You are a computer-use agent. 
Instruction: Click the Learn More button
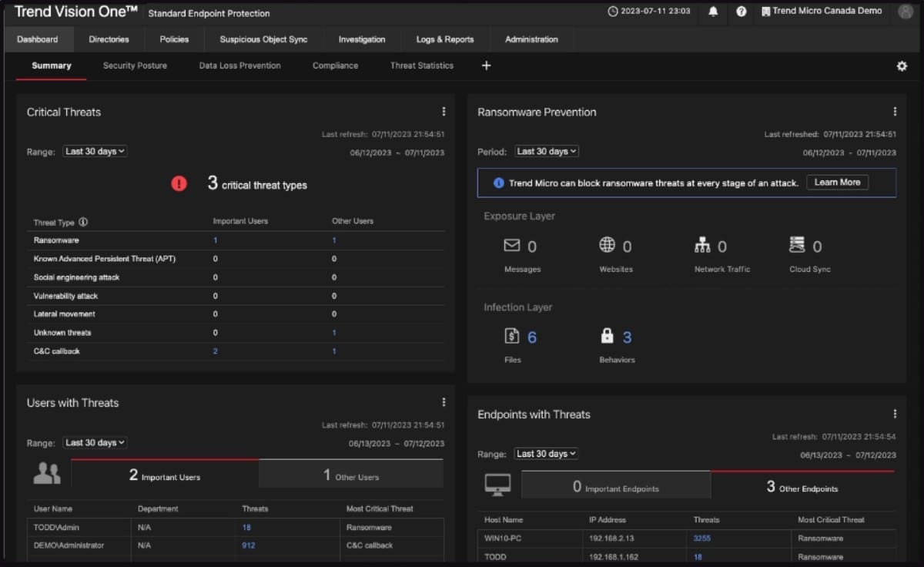tap(837, 183)
